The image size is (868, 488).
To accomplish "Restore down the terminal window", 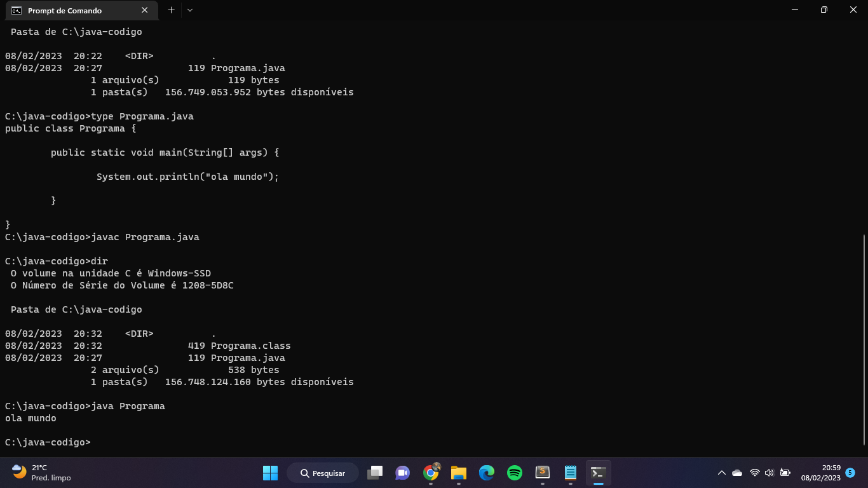I will click(x=824, y=10).
